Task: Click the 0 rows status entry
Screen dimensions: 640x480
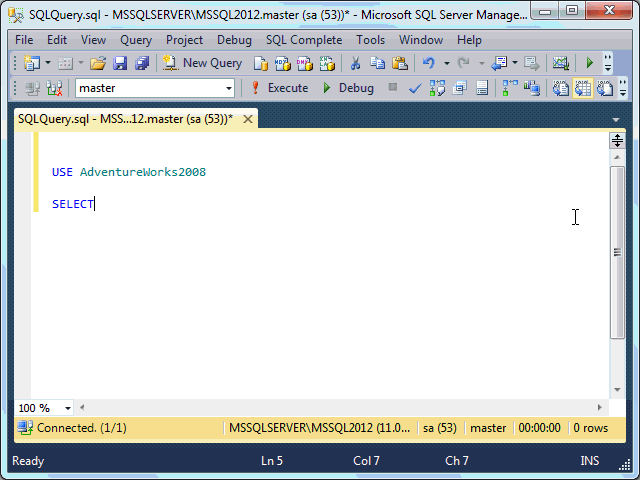Action: [x=590, y=428]
